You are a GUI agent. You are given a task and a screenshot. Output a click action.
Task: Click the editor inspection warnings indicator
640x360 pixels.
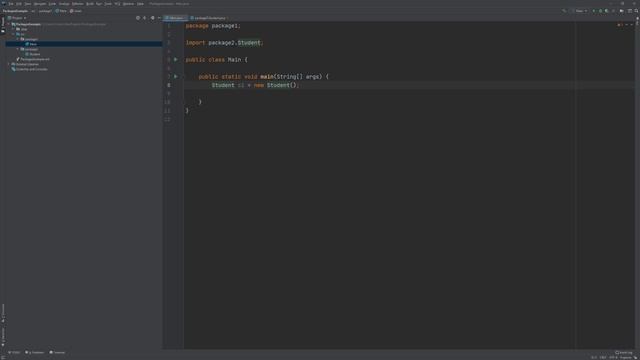pos(620,25)
